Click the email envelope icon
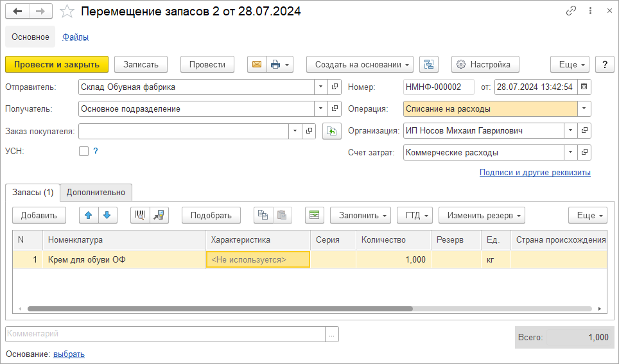 click(257, 64)
